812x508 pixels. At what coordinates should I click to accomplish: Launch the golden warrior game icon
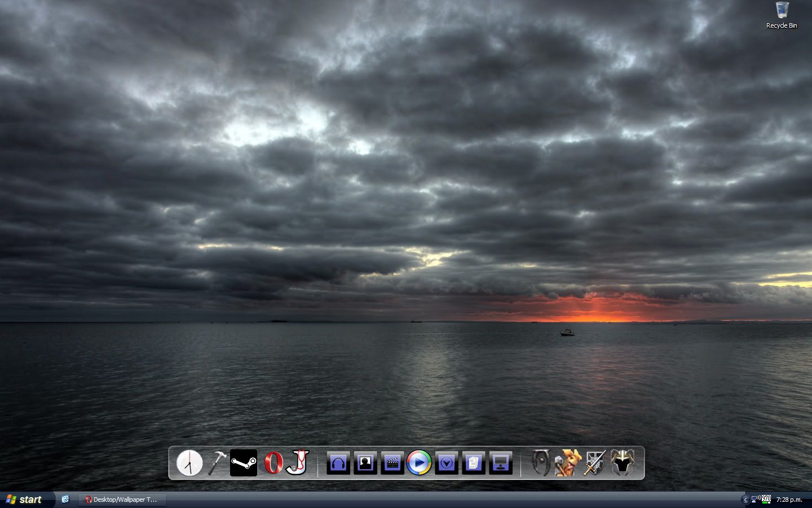(x=568, y=463)
